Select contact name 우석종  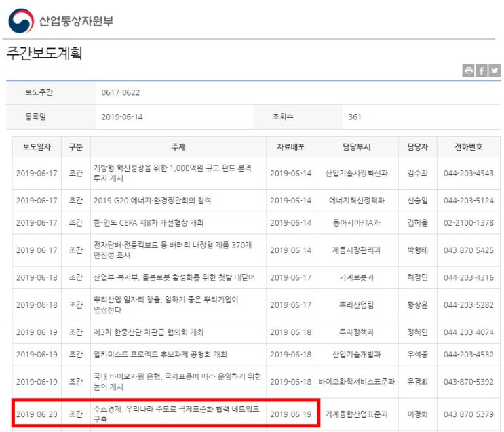[418, 354]
